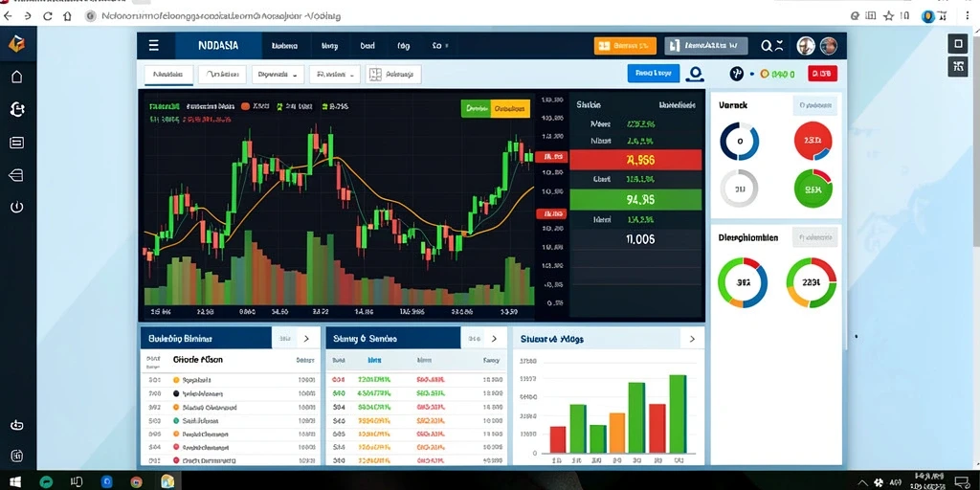This screenshot has height=490, width=980.
Task: Click the multicolor donut showing 2231
Action: click(x=812, y=282)
